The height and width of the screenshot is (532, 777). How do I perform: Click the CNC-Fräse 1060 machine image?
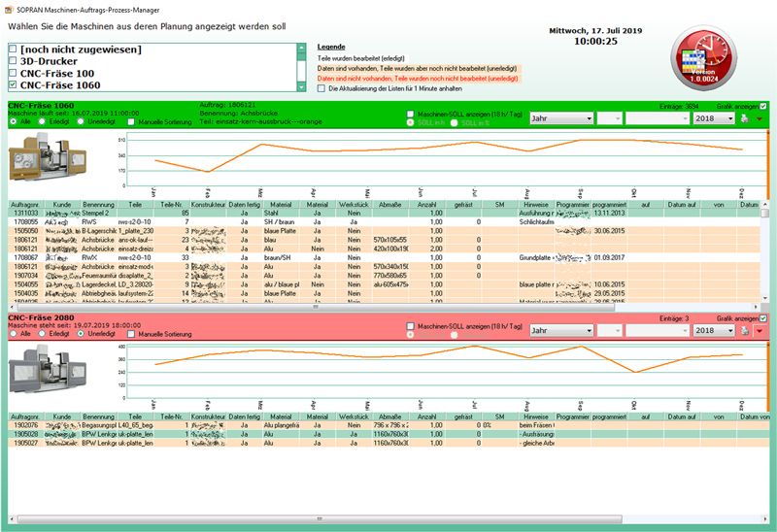[48, 156]
